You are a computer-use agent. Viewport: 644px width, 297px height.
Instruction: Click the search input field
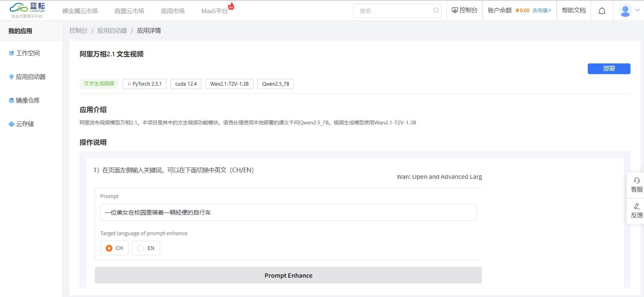coord(397,11)
